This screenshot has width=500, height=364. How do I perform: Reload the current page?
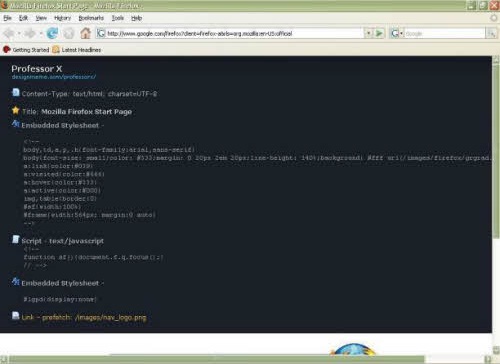point(52,33)
